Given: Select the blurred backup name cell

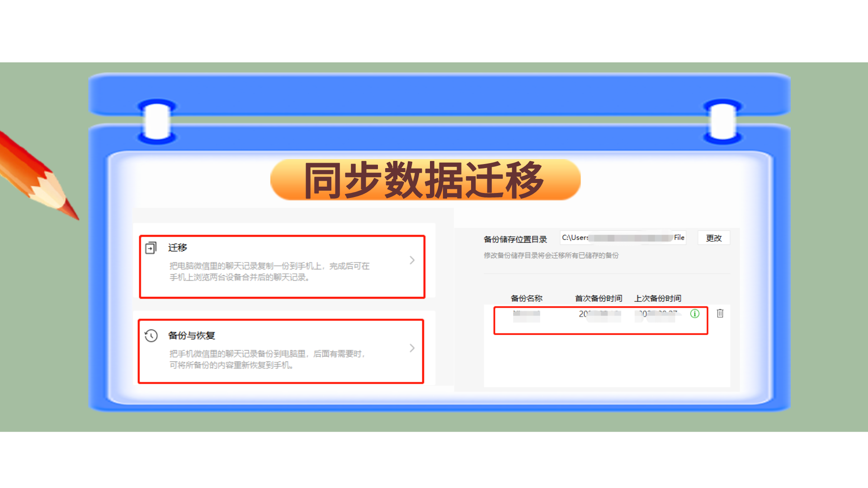Looking at the screenshot, I should [527, 315].
